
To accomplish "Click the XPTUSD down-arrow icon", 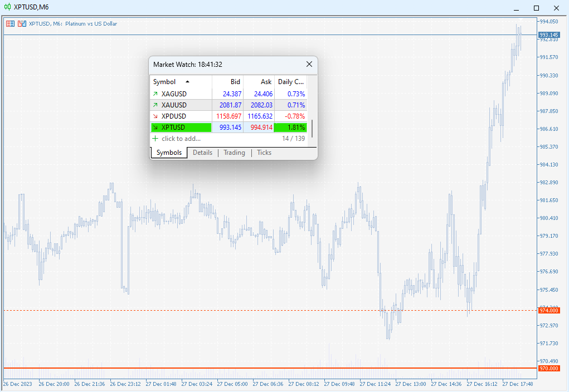I will click(x=155, y=128).
